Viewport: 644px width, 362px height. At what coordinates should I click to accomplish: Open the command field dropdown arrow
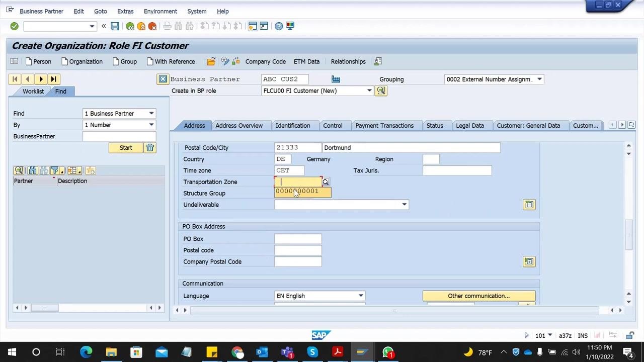coord(92,26)
